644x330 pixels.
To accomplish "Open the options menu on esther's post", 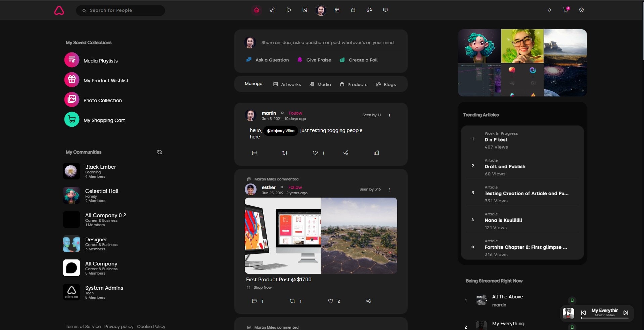I will [x=389, y=189].
